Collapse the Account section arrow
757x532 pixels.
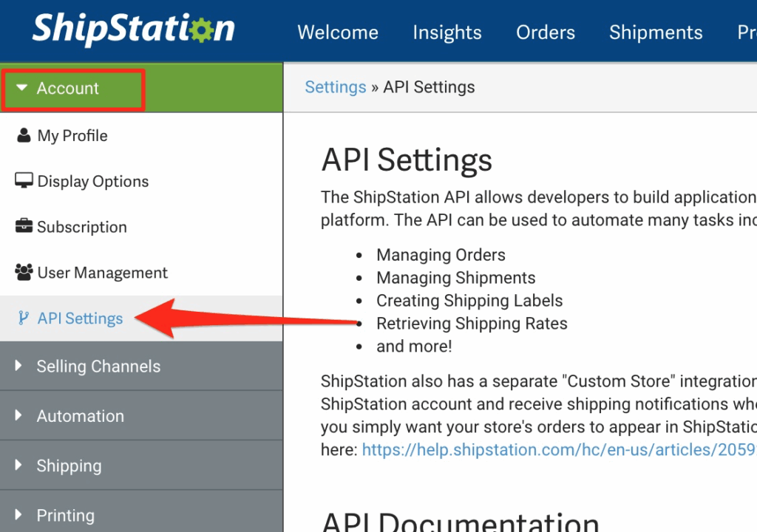click(21, 89)
